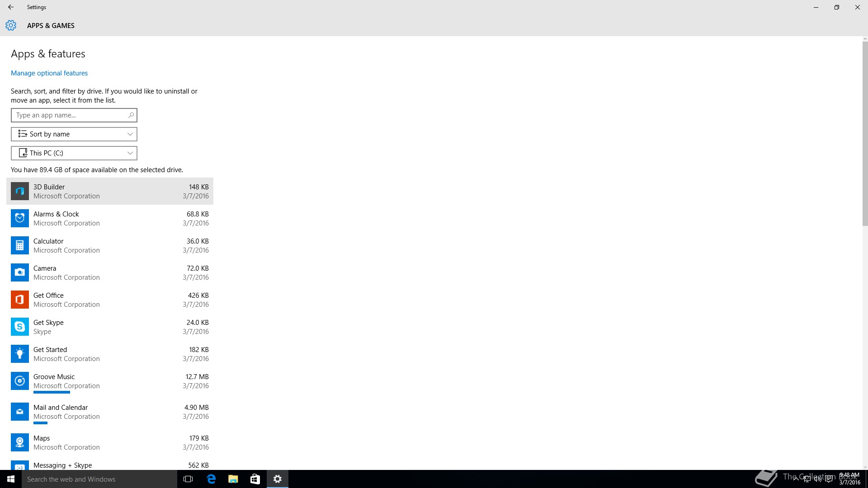Image resolution: width=868 pixels, height=488 pixels.
Task: Open the This PC (C:) drive dropdown
Action: click(x=74, y=153)
